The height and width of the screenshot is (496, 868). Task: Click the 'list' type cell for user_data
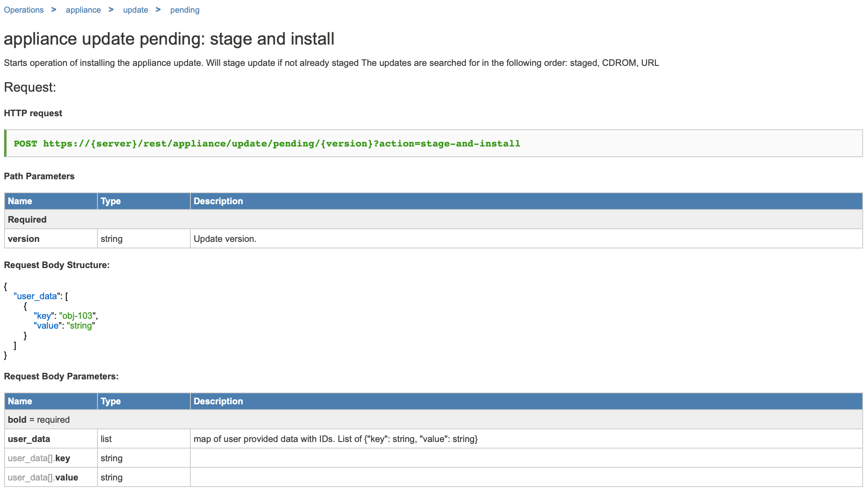[x=106, y=439]
